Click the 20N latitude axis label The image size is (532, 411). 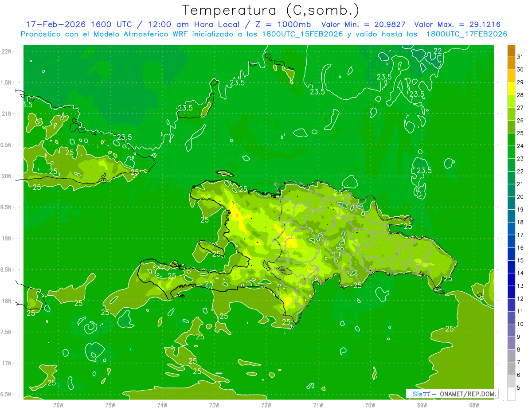8,176
